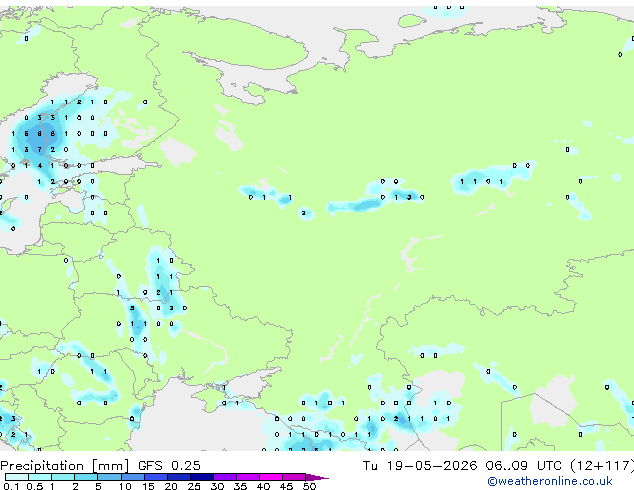
Task: Choose the 20–25 mm legend color box
Action: click(179, 477)
